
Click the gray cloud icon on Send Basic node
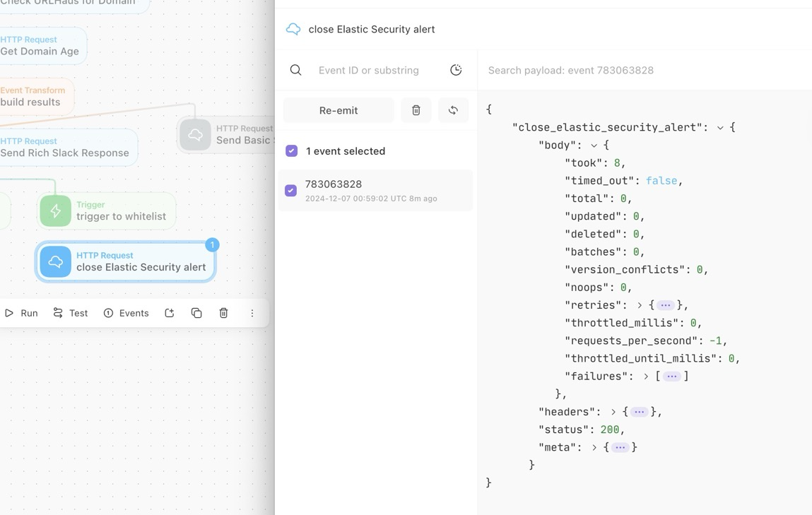click(x=195, y=135)
